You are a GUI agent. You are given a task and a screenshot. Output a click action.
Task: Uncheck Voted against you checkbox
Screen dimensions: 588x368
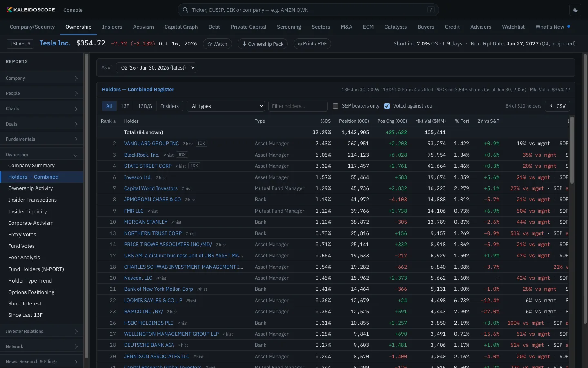[387, 106]
